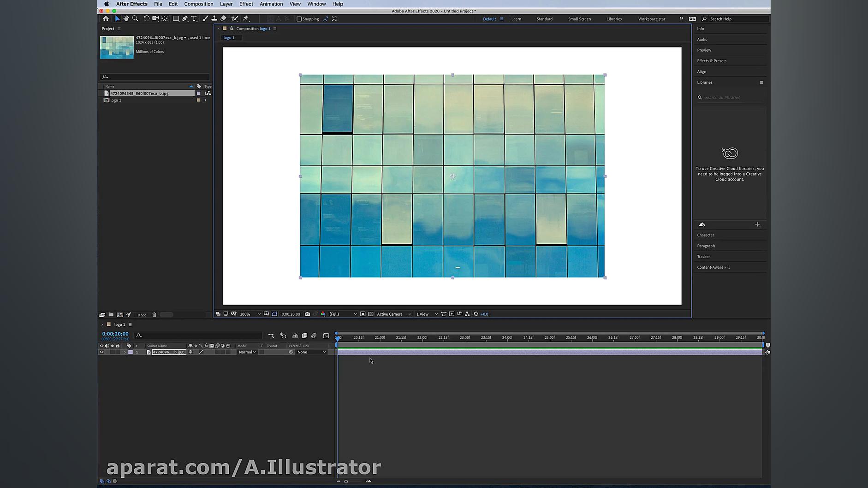Select the Clone Stamp tool
868x488 pixels.
tap(214, 19)
